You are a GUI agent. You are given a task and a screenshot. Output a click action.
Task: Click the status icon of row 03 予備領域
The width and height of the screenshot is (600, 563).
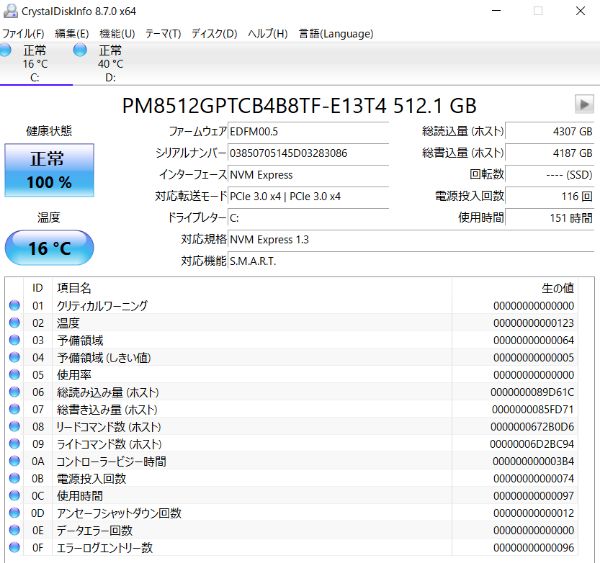point(15,340)
